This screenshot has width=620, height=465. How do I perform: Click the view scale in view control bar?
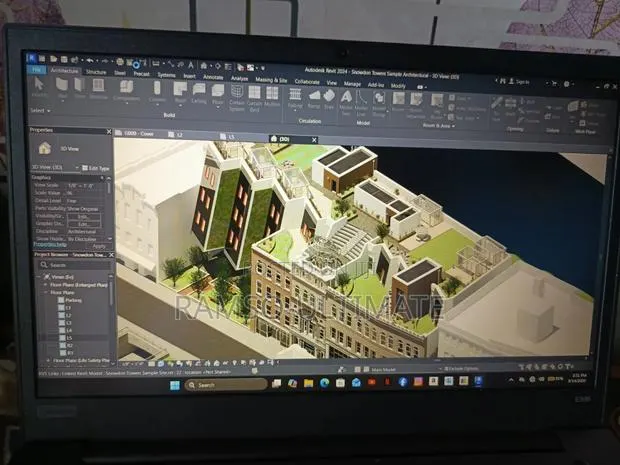132,364
